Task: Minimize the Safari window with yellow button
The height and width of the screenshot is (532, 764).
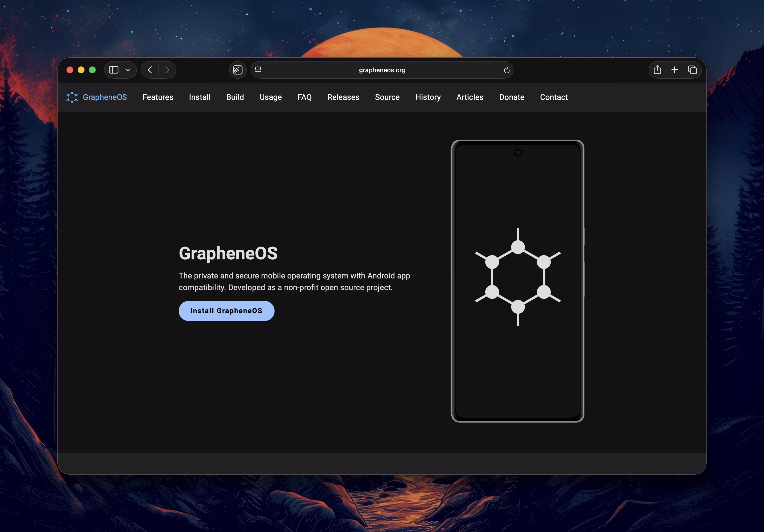Action: (81, 70)
